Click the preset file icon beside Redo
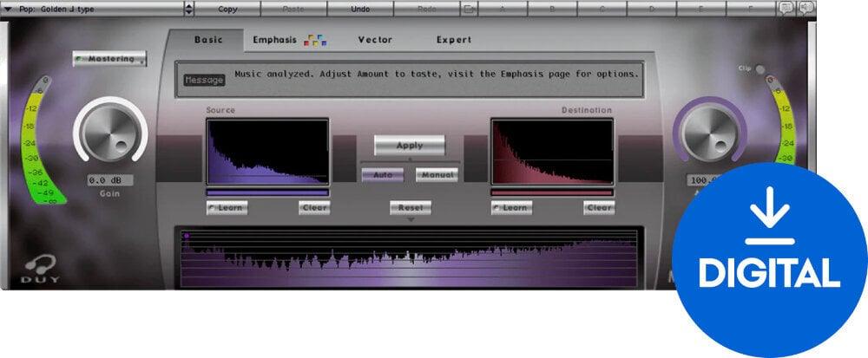Screen dimensions: 868x358 (469, 10)
